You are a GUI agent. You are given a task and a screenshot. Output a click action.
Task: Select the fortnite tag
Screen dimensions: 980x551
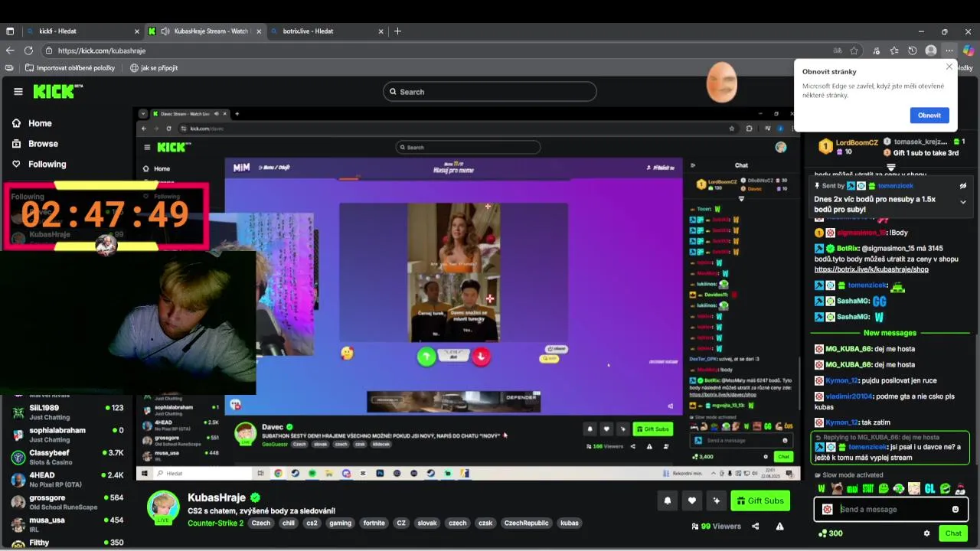click(374, 523)
